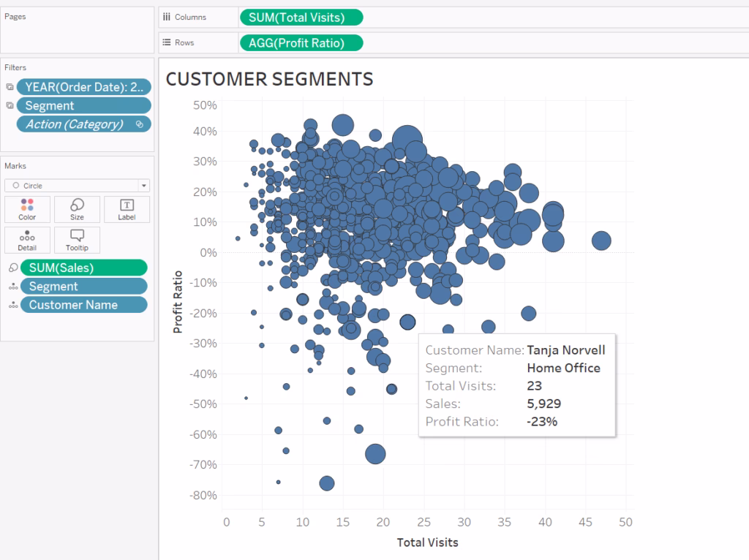749x560 pixels.
Task: Open the SUM(Total Visits) column pill menu
Action: click(301, 18)
